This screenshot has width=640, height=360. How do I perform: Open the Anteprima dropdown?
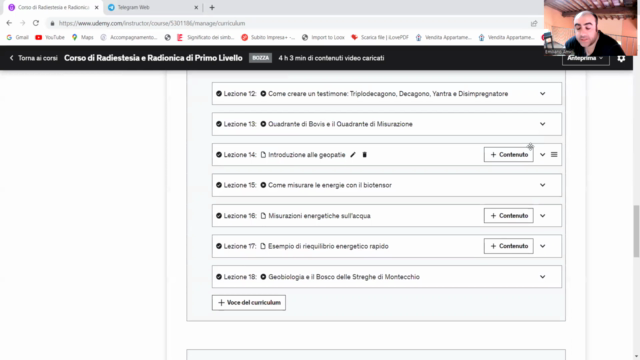pyautogui.click(x=585, y=58)
